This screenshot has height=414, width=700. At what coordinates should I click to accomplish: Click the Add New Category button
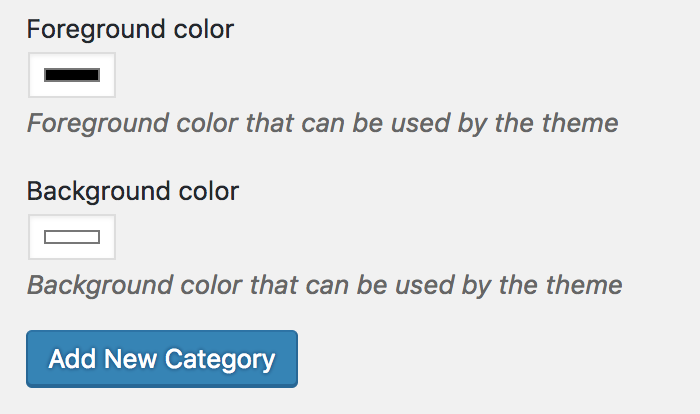pyautogui.click(x=162, y=359)
